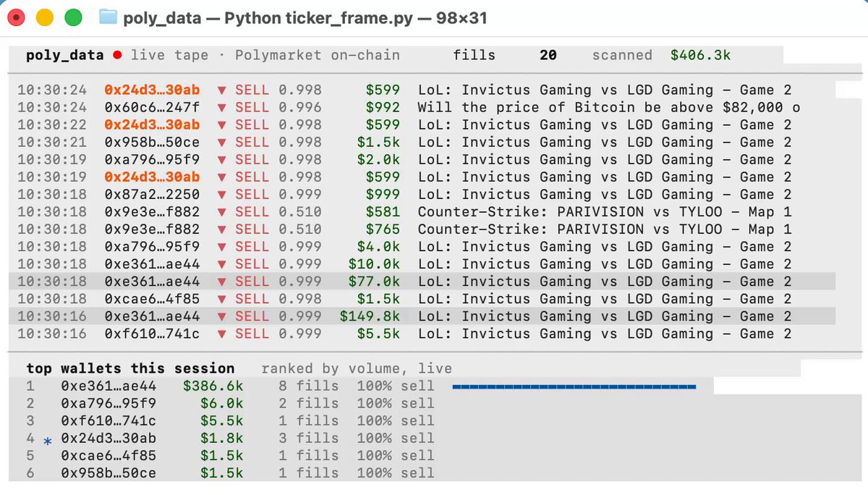The width and height of the screenshot is (868, 495).
Task: Click the '$999' fill amount
Action: pyautogui.click(x=383, y=195)
